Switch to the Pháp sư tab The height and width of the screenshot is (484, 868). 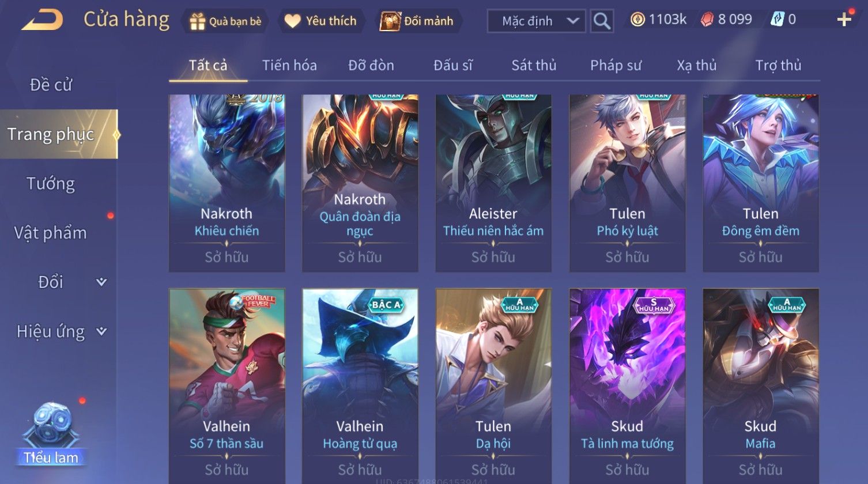(616, 66)
